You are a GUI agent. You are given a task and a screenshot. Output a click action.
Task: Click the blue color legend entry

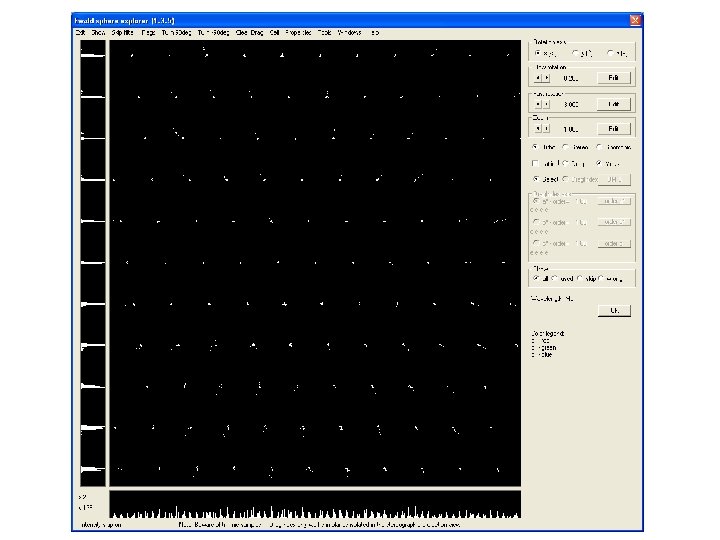click(542, 354)
